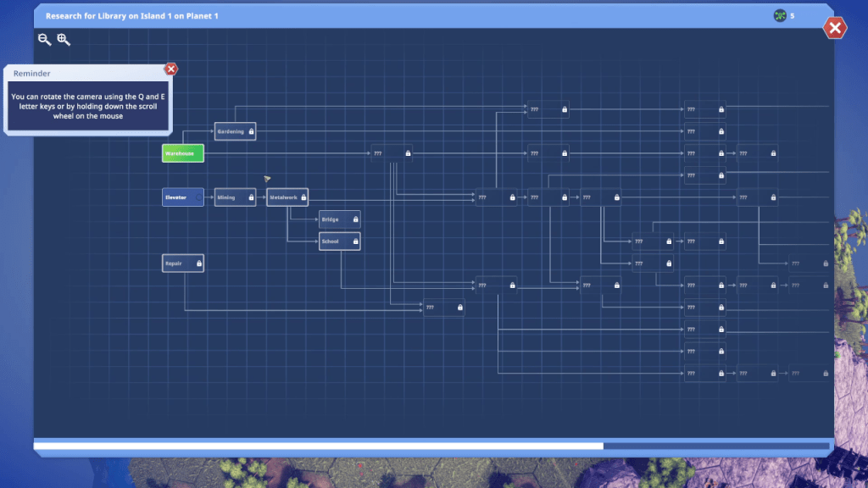This screenshot has height=488, width=868.
Task: Select the blue Elevator research node
Action: pos(180,197)
